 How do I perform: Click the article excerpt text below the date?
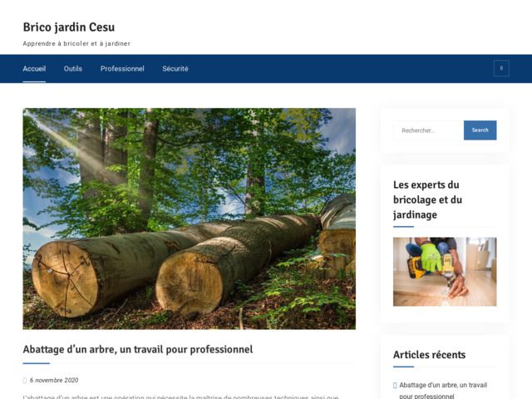(x=180, y=396)
